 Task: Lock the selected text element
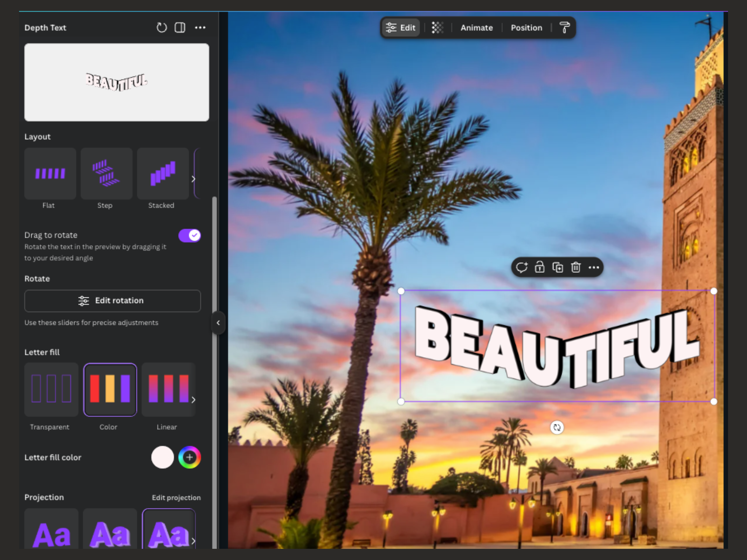point(540,267)
